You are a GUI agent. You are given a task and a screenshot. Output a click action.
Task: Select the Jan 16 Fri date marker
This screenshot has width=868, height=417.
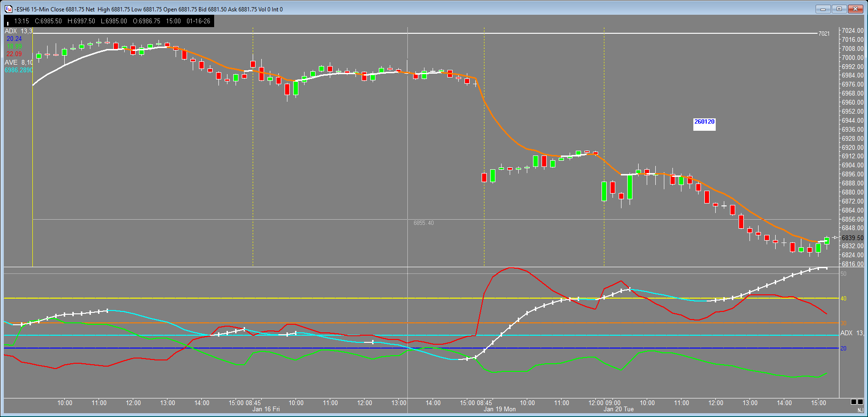(266, 409)
